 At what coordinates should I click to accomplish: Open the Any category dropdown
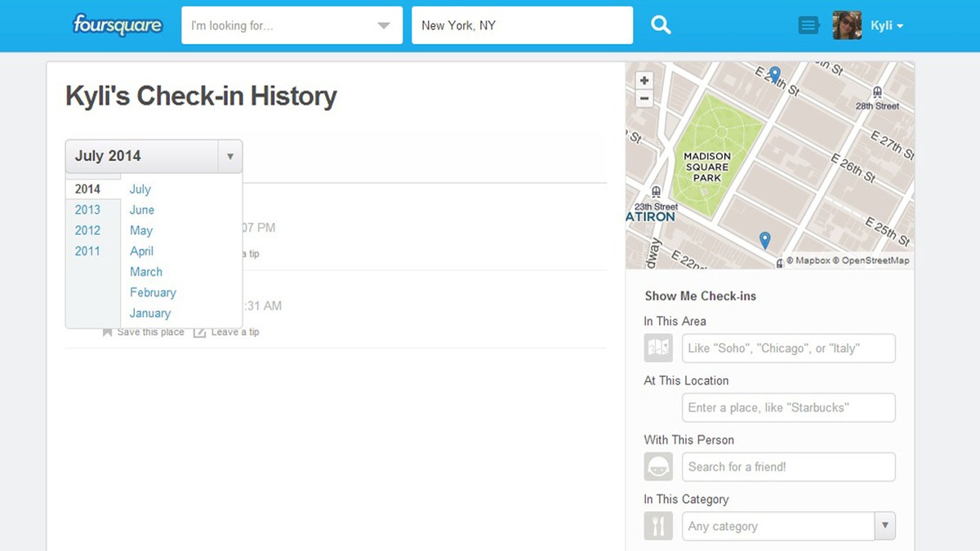(884, 526)
